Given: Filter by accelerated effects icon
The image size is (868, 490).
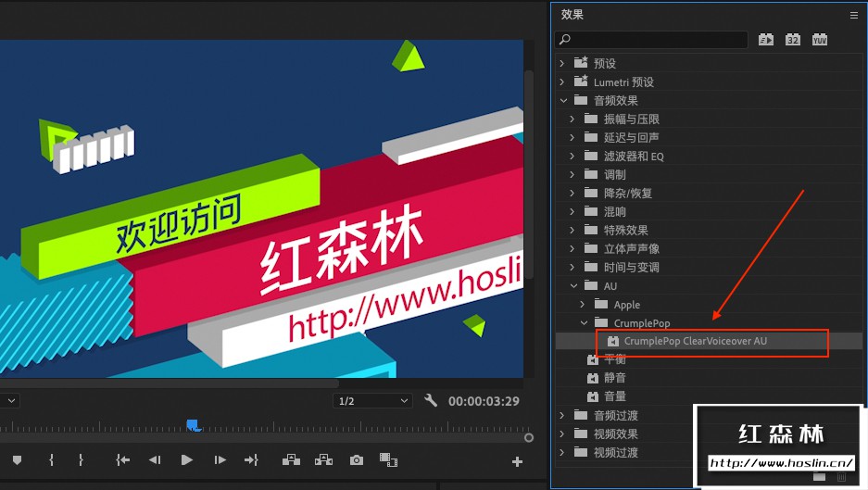Looking at the screenshot, I should point(766,39).
